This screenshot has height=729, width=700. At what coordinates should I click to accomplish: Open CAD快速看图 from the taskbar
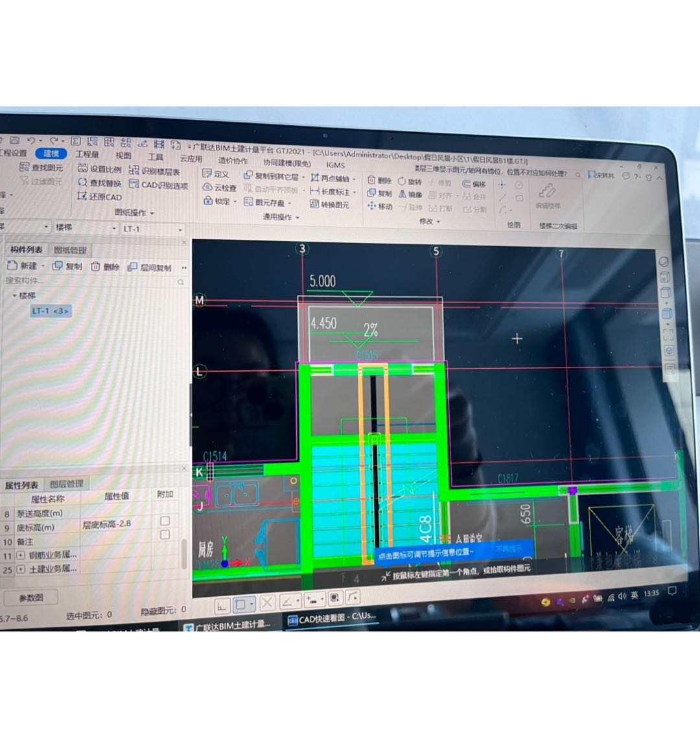331,618
